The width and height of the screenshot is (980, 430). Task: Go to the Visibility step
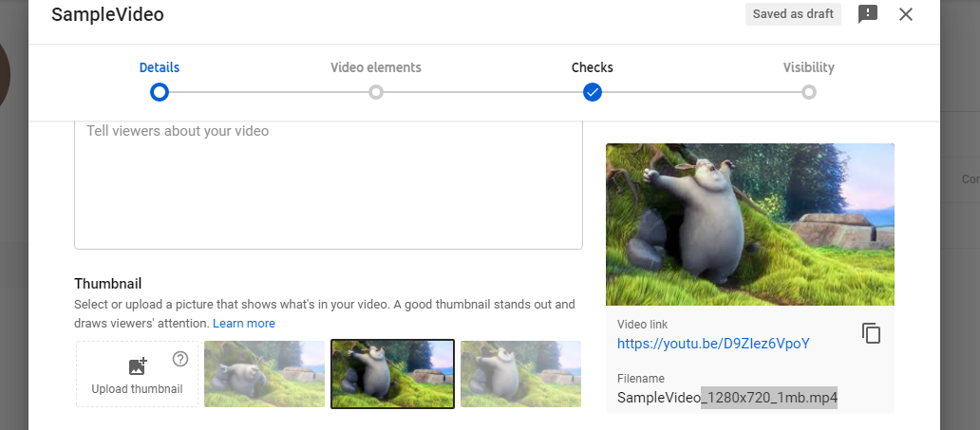click(x=809, y=67)
